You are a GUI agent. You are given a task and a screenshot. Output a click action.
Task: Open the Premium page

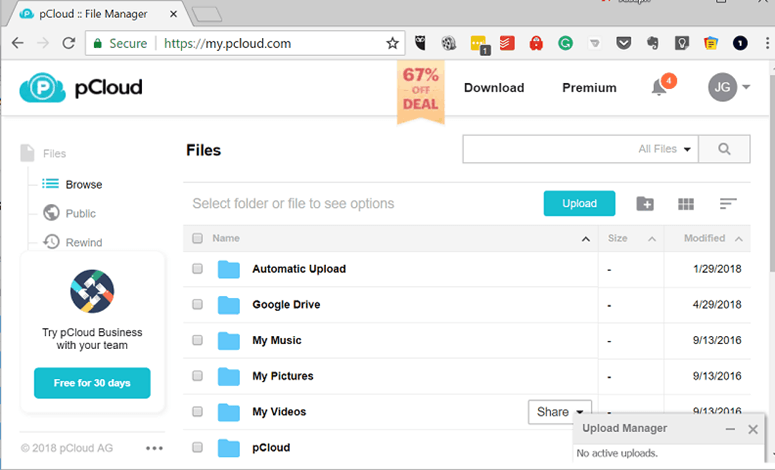coord(589,88)
